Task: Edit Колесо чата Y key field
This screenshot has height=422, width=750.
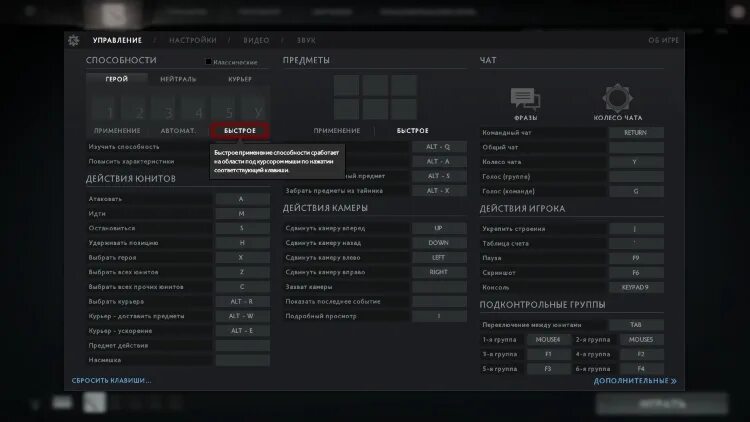Action: (x=636, y=162)
